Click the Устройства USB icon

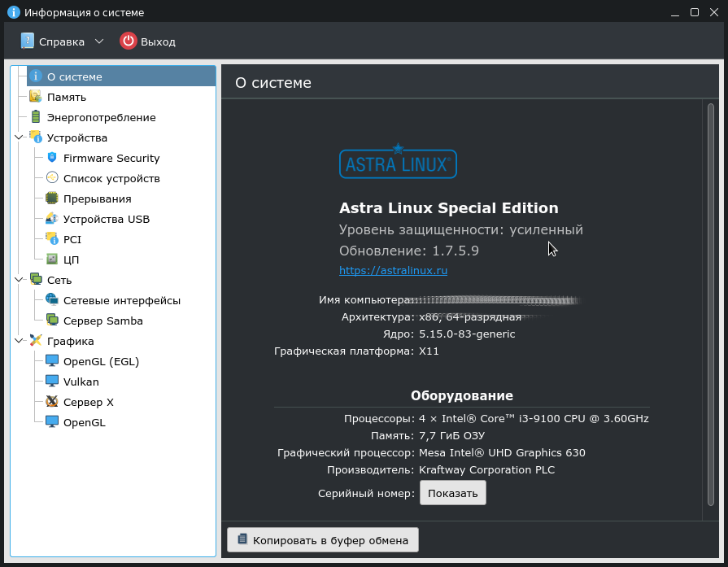tap(52, 218)
